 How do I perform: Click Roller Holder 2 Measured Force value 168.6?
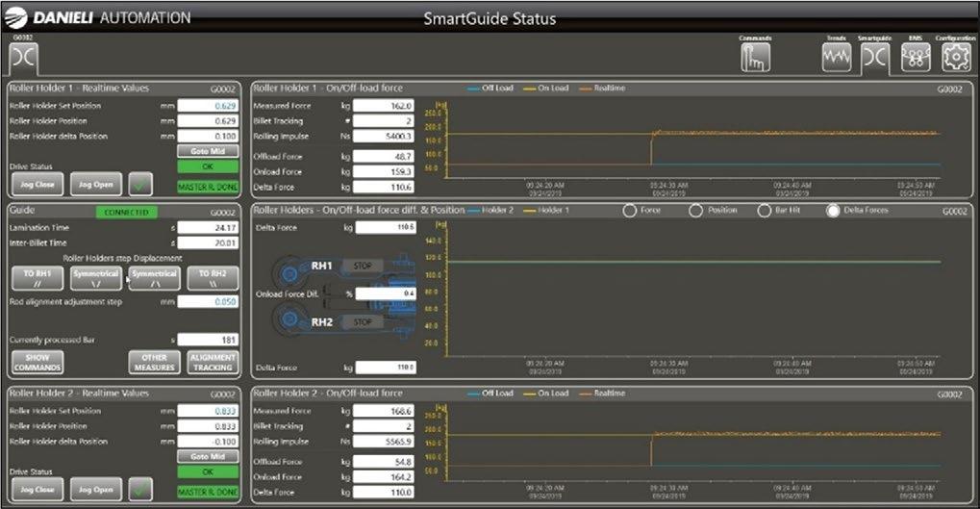384,411
